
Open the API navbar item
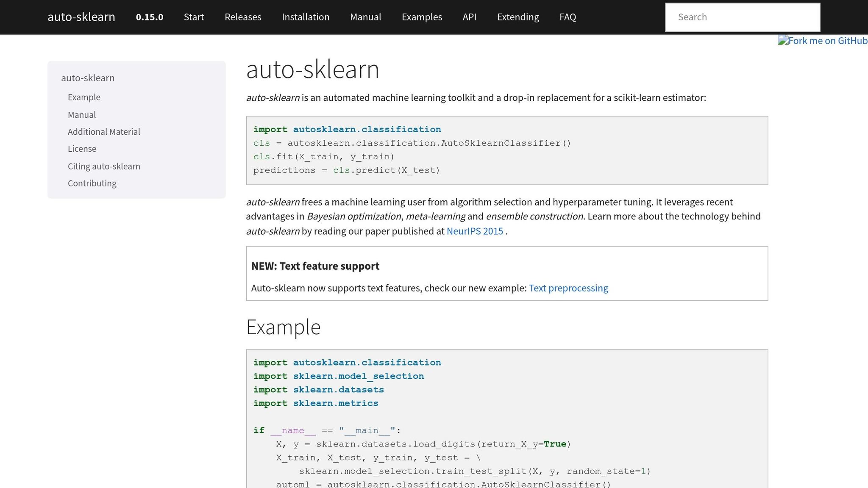coord(469,17)
